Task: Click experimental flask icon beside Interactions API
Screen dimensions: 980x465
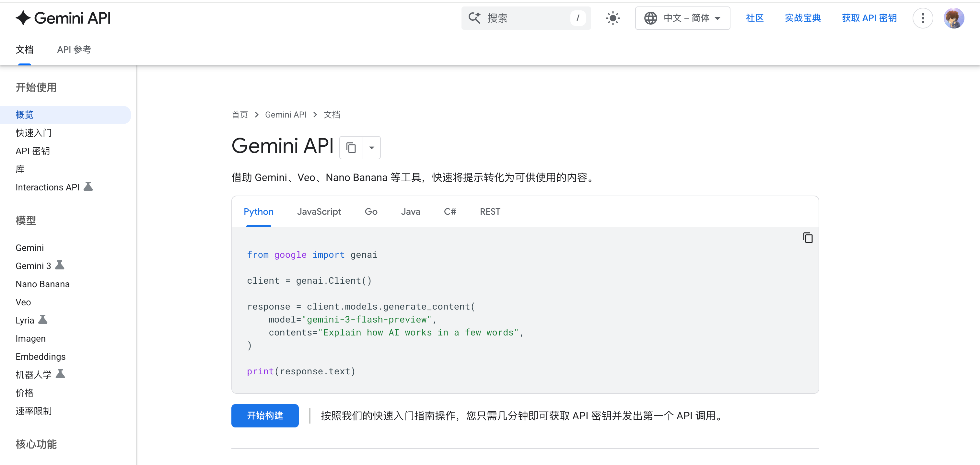Action: [x=88, y=187]
